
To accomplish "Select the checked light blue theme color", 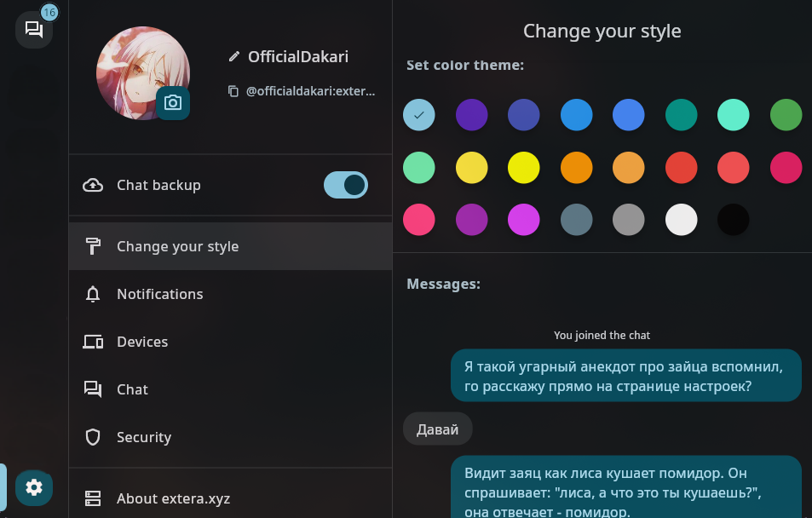I will [x=418, y=115].
